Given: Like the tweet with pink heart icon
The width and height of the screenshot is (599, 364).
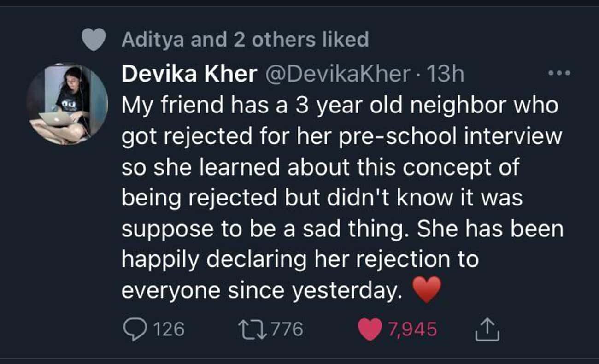Looking at the screenshot, I should [x=370, y=330].
